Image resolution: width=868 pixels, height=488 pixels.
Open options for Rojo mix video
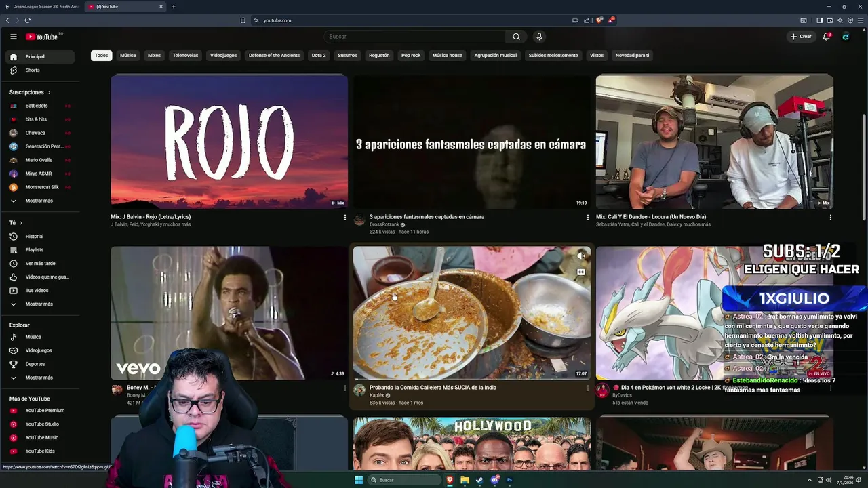pos(344,218)
